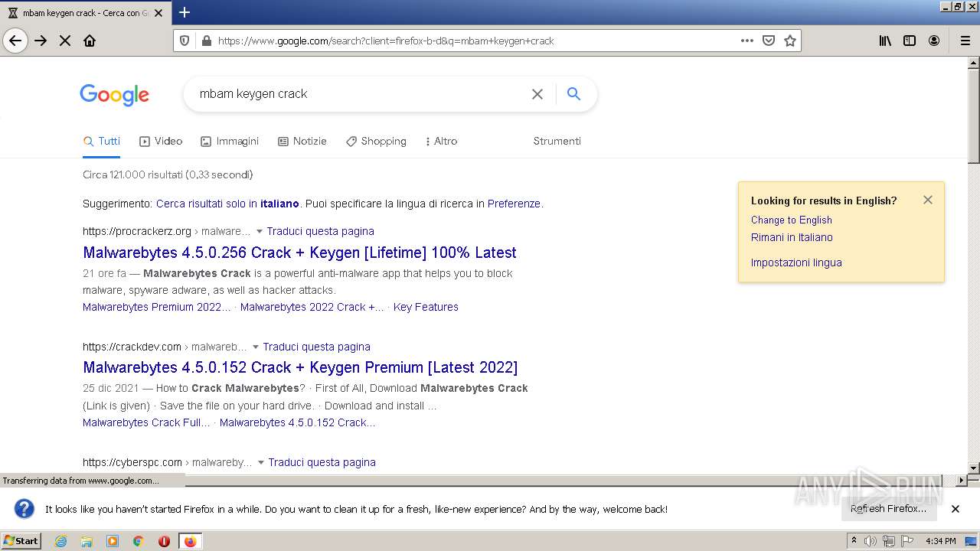980x551 pixels.
Task: Open tracking protection shield icon
Action: coord(185,41)
